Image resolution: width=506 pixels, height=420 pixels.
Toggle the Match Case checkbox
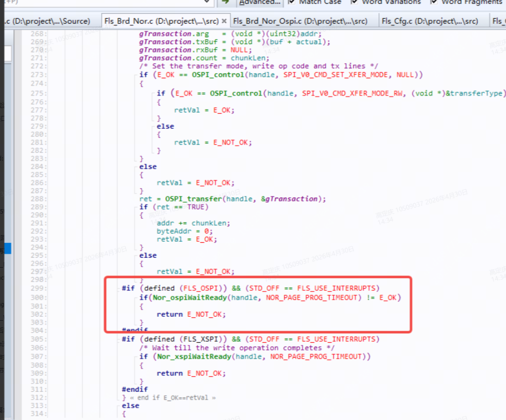pos(291,2)
